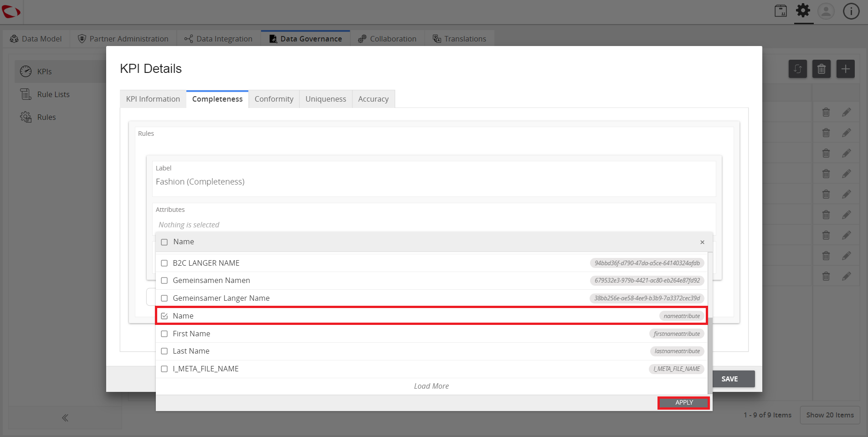The width and height of the screenshot is (868, 437).
Task: Check the I_META_FILE_NAME checkbox
Action: (x=164, y=369)
